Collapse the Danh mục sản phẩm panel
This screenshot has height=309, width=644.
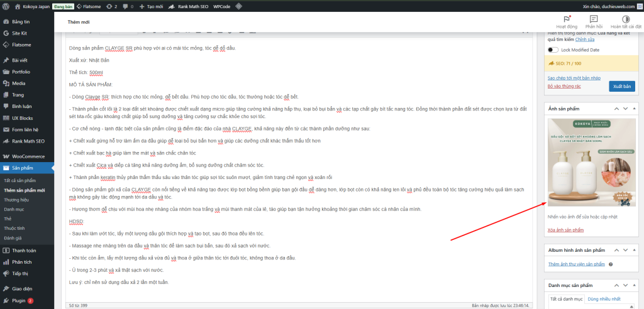tap(633, 286)
